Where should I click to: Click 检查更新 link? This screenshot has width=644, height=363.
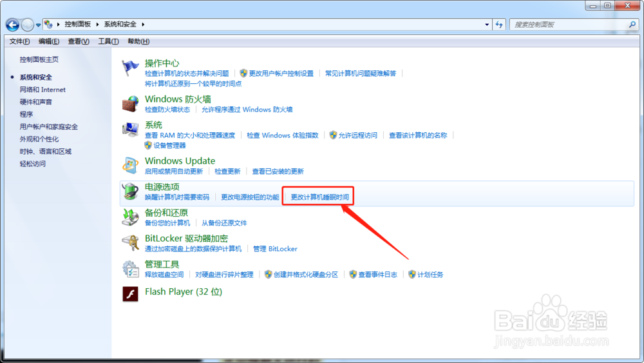(x=227, y=172)
